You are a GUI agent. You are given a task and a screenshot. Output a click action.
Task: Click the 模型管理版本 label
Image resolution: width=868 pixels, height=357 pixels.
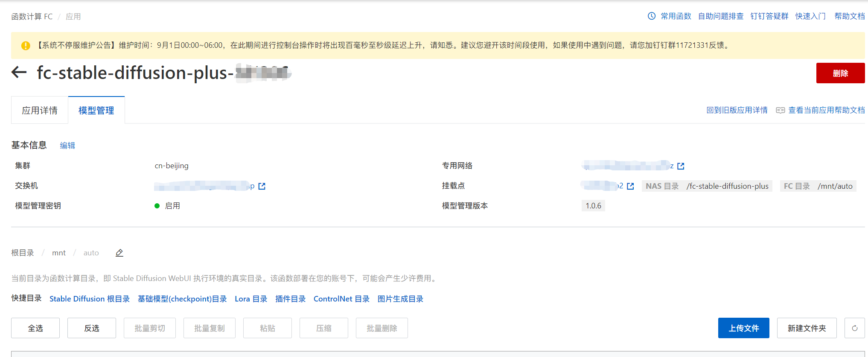pos(465,206)
